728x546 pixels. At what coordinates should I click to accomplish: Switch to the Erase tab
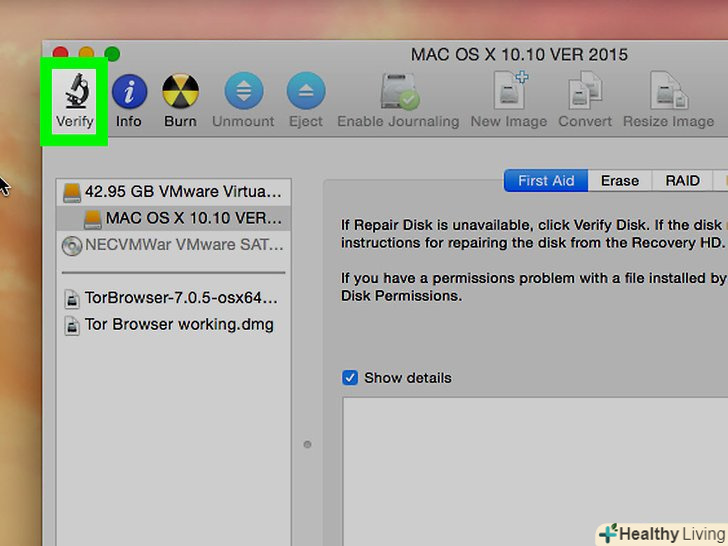point(620,181)
